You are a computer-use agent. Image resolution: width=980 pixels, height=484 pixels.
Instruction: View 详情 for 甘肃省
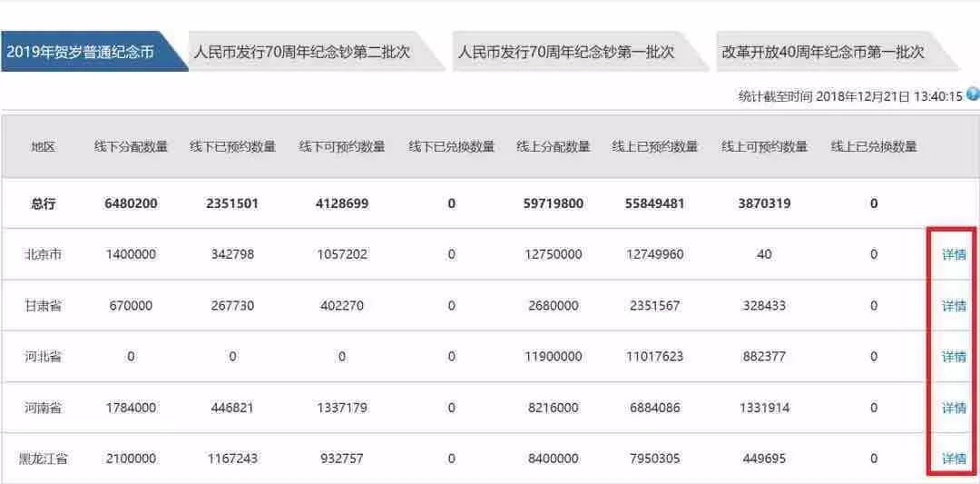pyautogui.click(x=954, y=306)
